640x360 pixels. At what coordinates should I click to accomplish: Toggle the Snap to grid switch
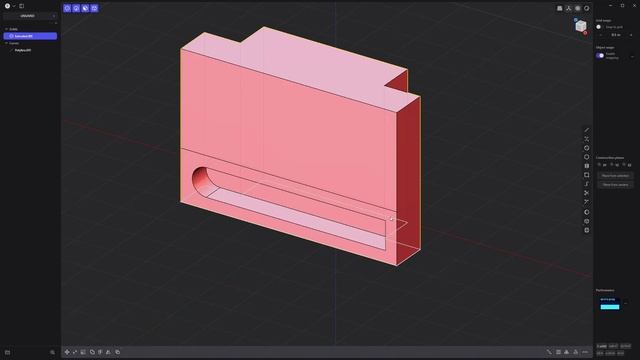click(x=599, y=27)
